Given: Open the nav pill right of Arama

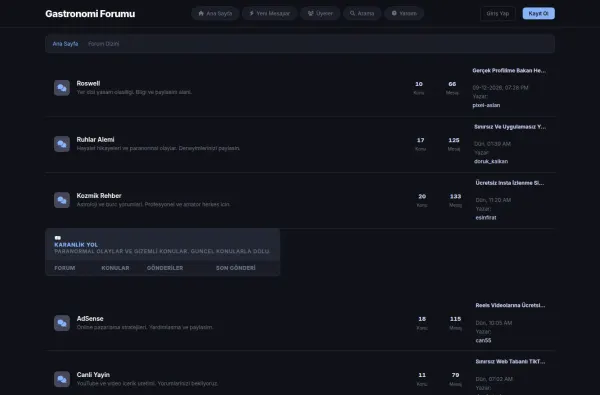Looking at the screenshot, I should (x=404, y=13).
